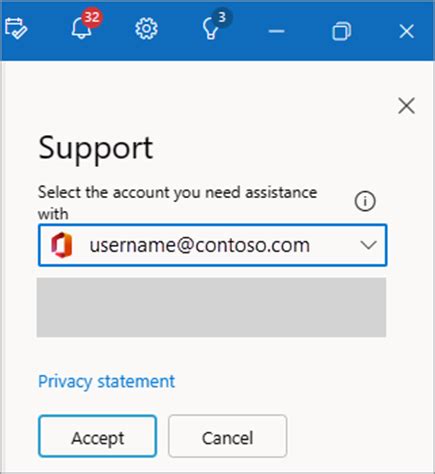
Task: Open Settings with the gear icon
Action: 146,29
